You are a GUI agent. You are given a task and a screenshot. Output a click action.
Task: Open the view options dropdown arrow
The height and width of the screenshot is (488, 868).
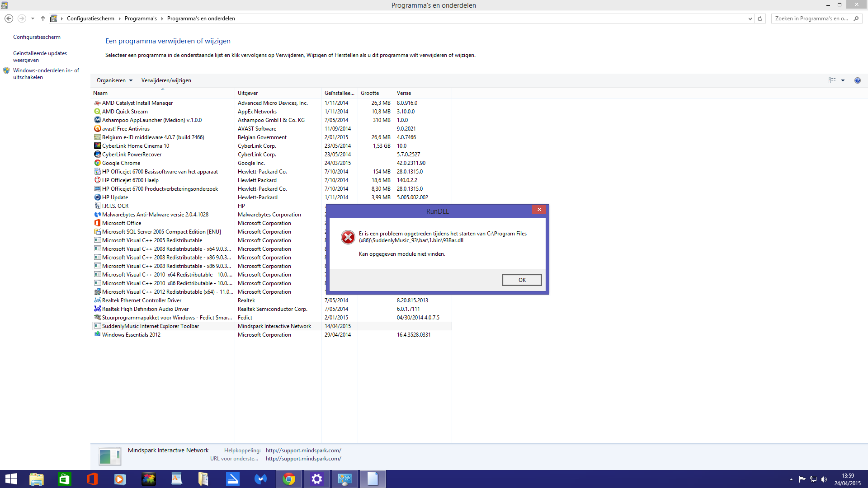click(843, 80)
